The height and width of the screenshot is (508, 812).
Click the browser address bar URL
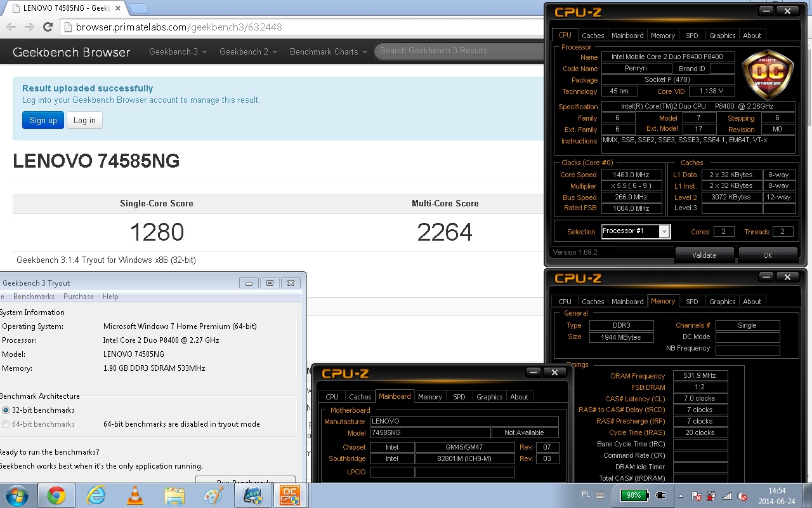[x=179, y=27]
